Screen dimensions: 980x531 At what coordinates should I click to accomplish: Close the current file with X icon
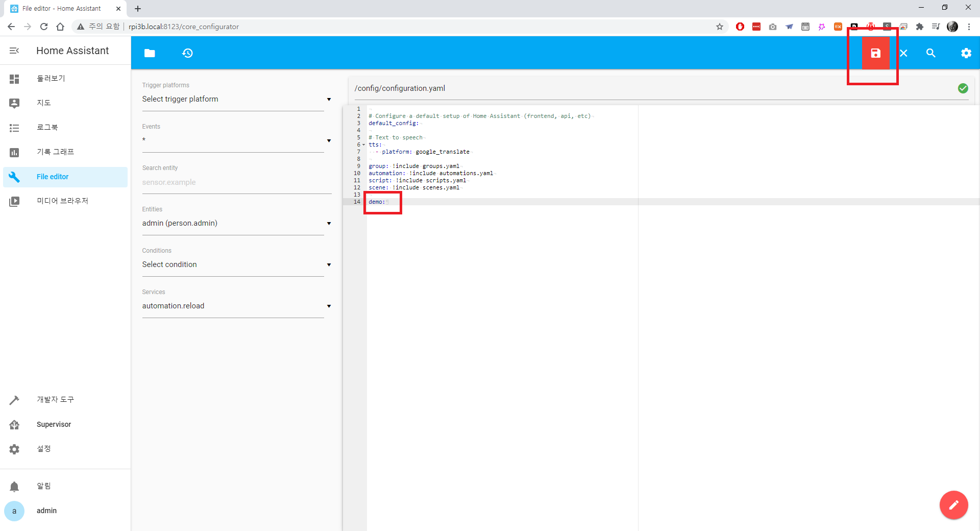click(903, 53)
